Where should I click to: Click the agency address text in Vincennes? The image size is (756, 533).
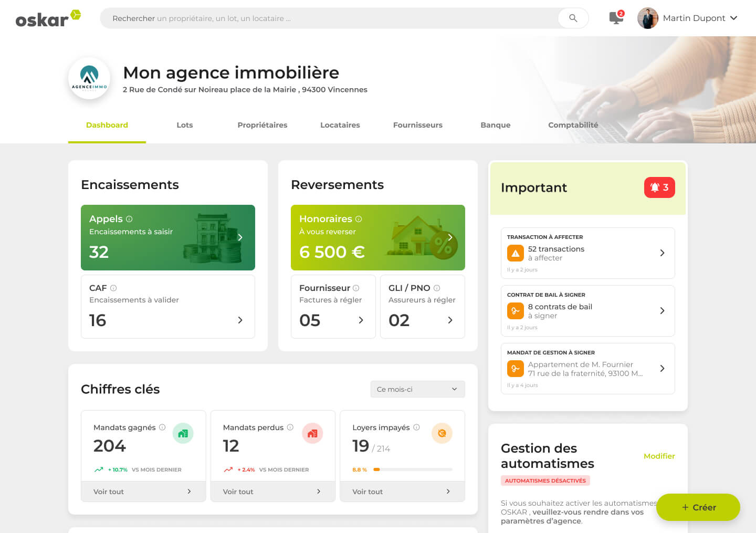245,90
